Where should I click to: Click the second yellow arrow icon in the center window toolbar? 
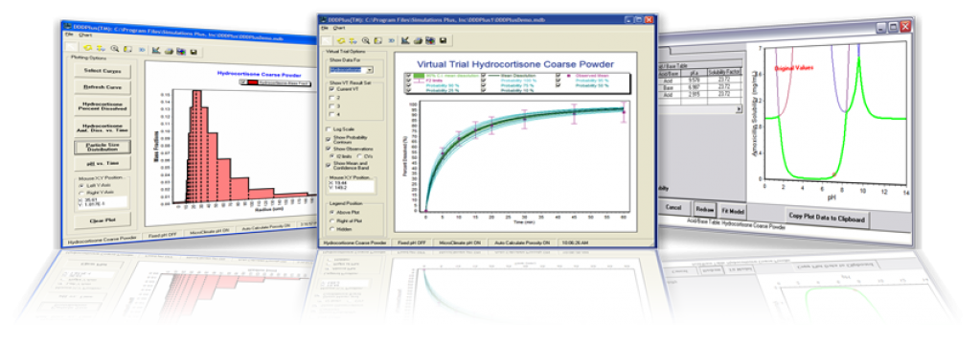(353, 41)
